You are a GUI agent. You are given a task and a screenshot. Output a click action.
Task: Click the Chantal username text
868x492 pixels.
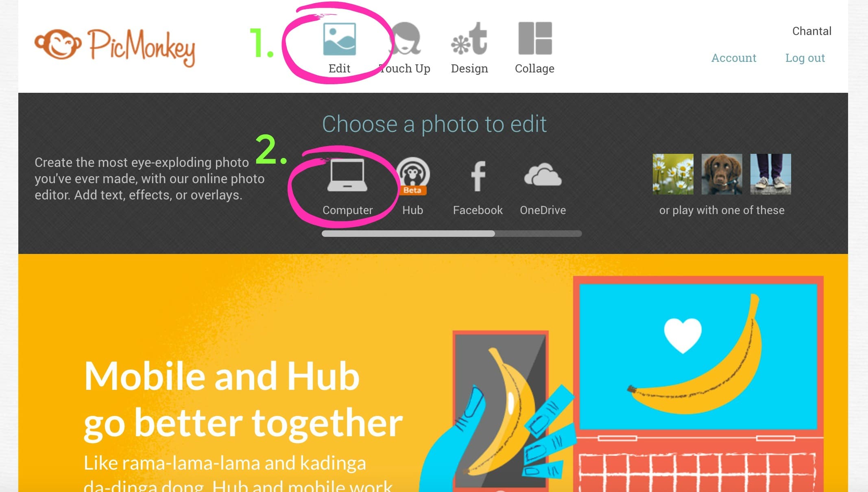[x=812, y=31]
